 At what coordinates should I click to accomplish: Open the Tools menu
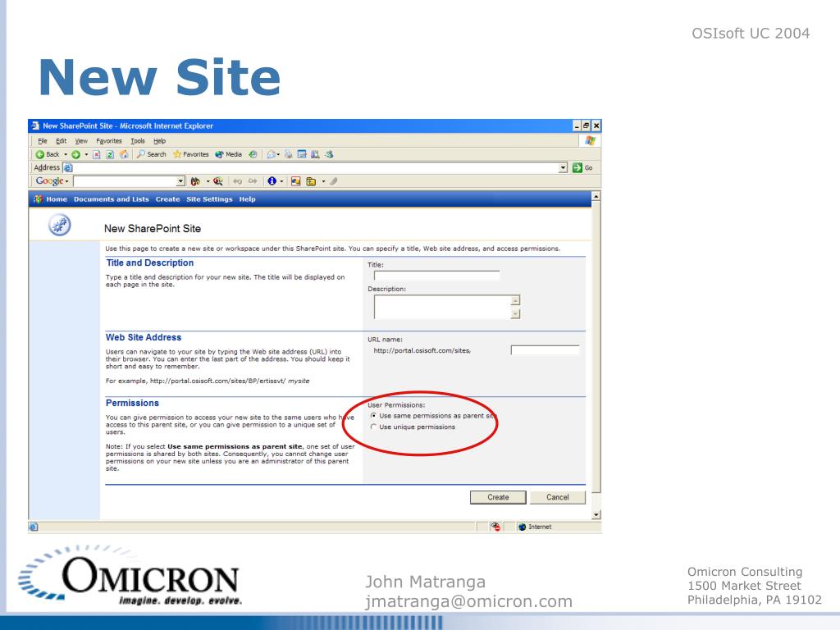pyautogui.click(x=138, y=141)
